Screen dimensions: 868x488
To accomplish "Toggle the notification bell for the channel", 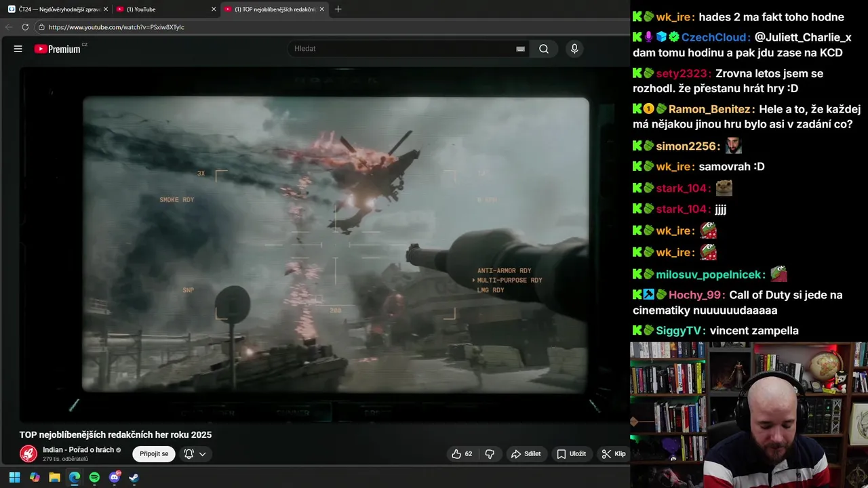I will click(189, 453).
